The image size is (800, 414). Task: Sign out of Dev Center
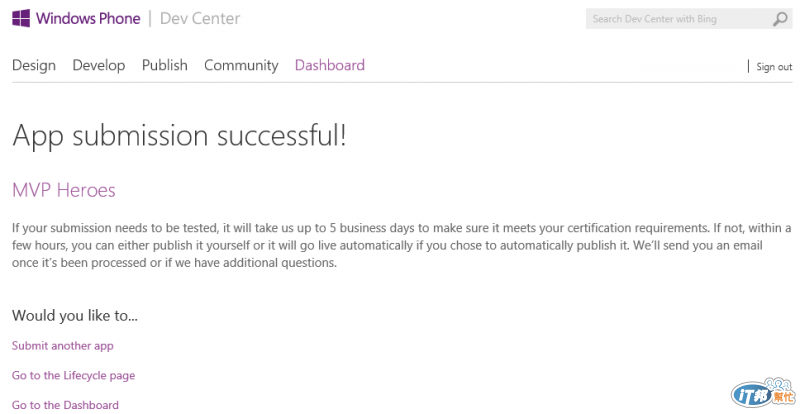pos(774,67)
